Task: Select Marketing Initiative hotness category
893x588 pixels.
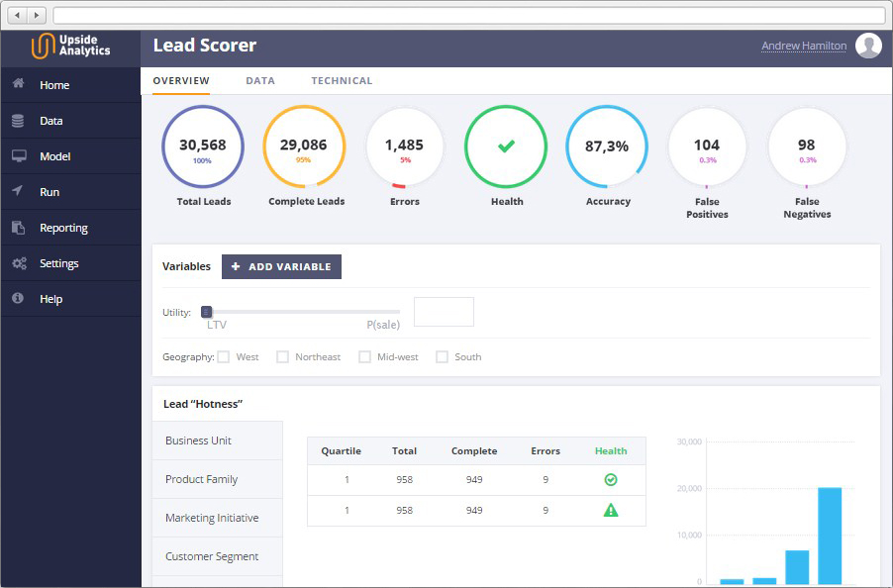Action: point(218,518)
